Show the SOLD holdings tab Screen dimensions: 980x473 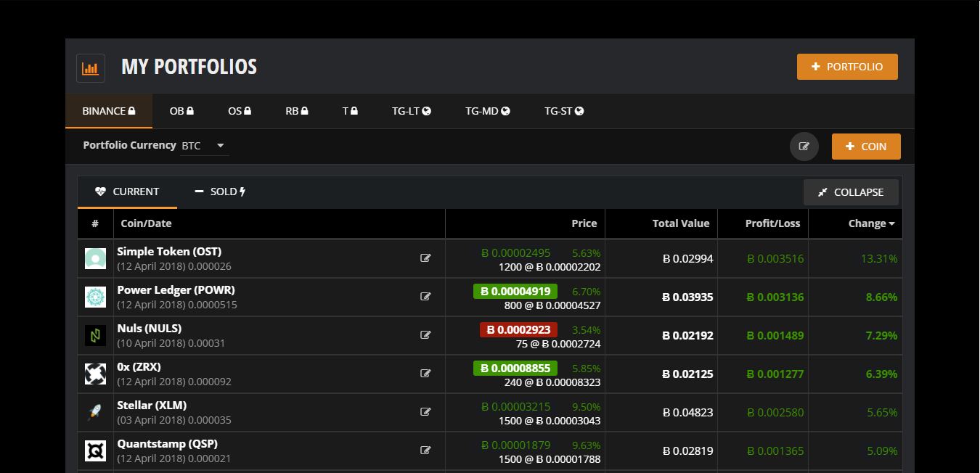click(221, 192)
